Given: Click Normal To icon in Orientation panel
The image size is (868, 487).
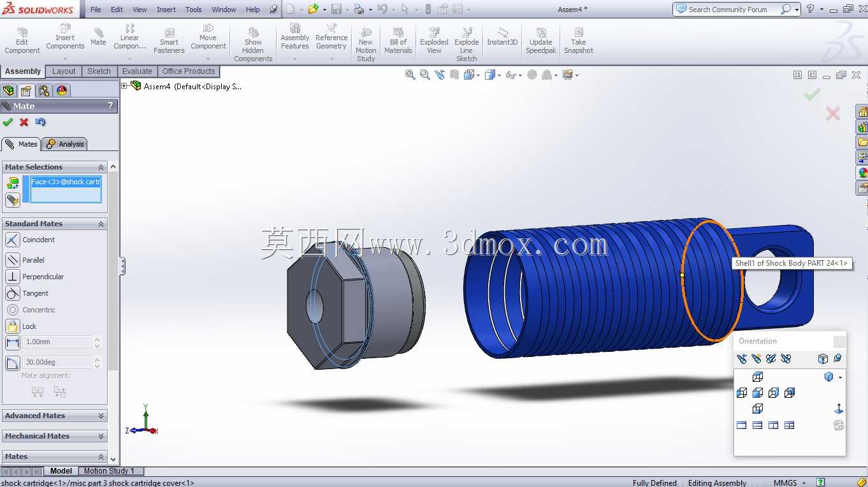Looking at the screenshot, I should [839, 409].
